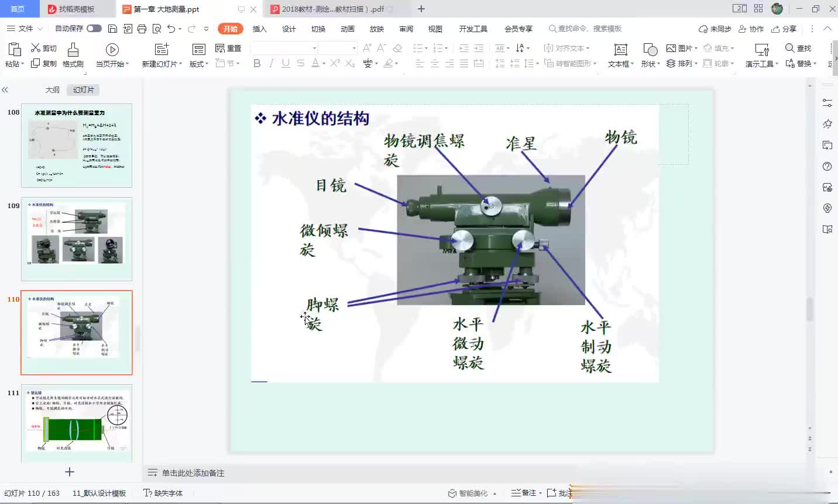Start slideshow from current slide (当页开始)
This screenshot has height=504, width=838.
pyautogui.click(x=112, y=50)
